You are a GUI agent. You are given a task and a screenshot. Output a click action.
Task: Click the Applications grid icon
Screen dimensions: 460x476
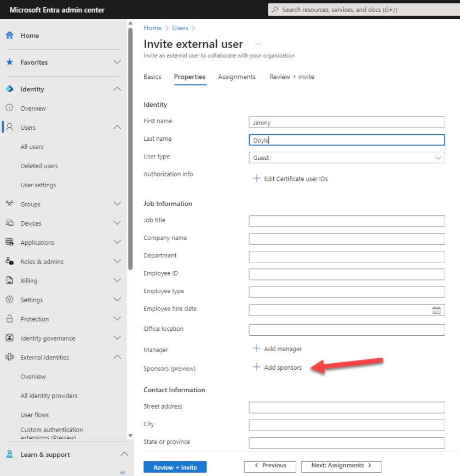(10, 242)
